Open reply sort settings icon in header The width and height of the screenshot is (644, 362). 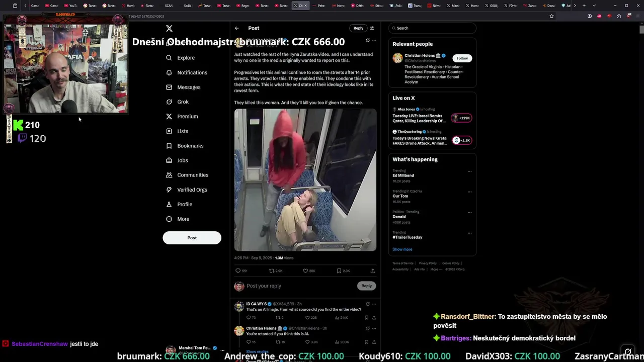[372, 28]
